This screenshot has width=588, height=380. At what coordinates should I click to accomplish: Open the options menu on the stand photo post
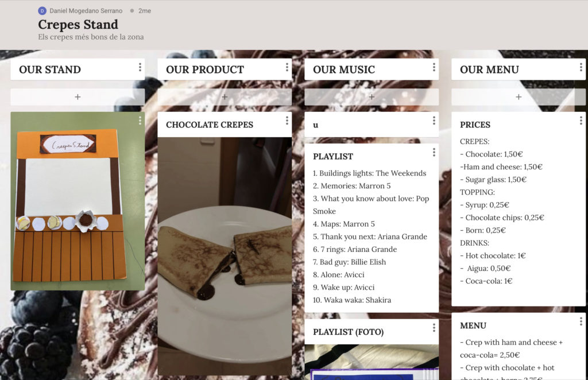point(140,121)
